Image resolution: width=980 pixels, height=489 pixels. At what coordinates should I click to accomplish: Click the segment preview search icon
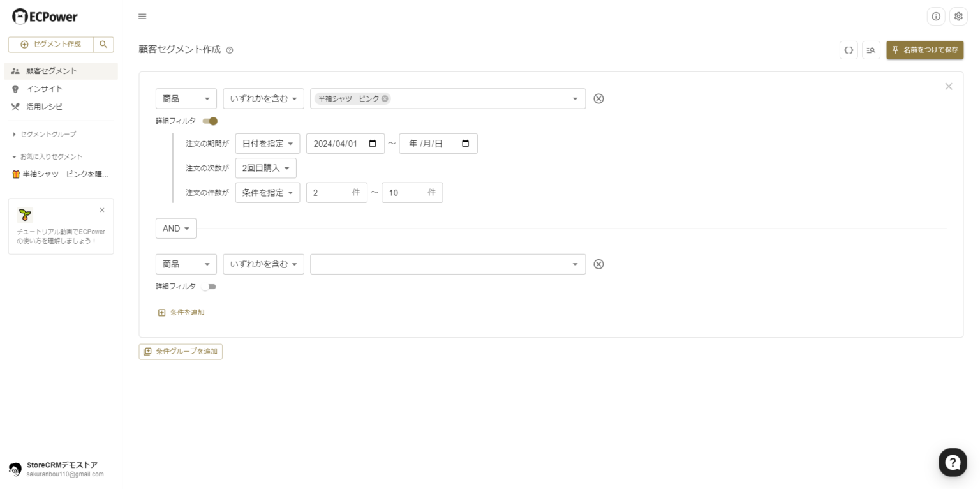pyautogui.click(x=870, y=50)
